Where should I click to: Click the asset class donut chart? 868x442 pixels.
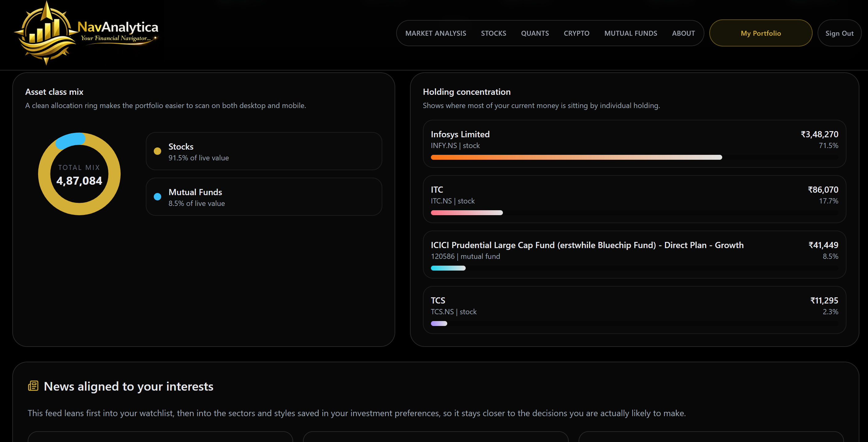[79, 174]
